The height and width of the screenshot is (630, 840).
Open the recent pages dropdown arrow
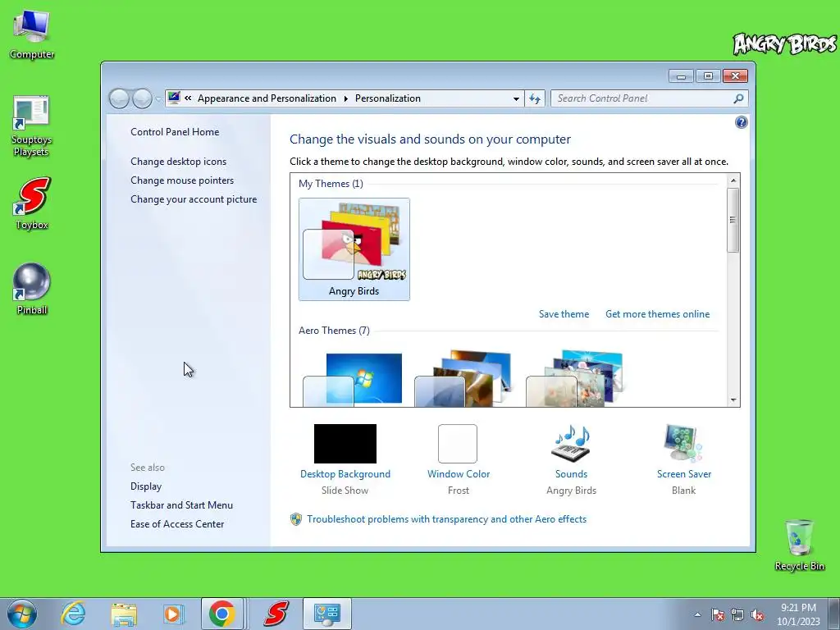(x=158, y=99)
